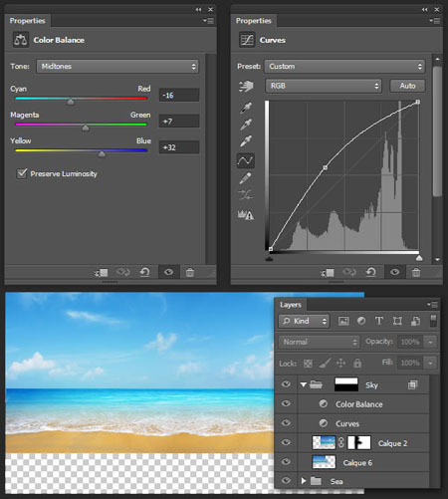Open the Curves Preset dropdown
This screenshot has width=448, height=499.
point(344,67)
